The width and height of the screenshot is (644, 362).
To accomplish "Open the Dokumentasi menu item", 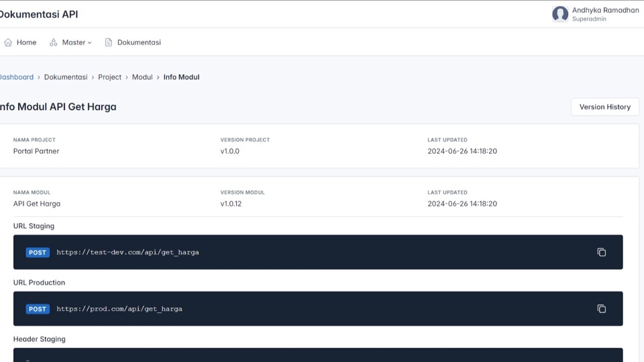I will [x=139, y=42].
